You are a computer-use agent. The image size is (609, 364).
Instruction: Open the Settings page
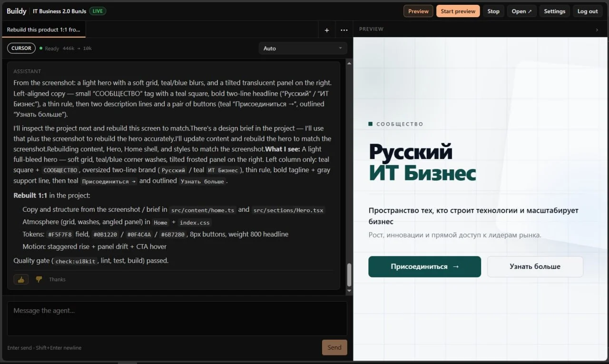tap(554, 11)
